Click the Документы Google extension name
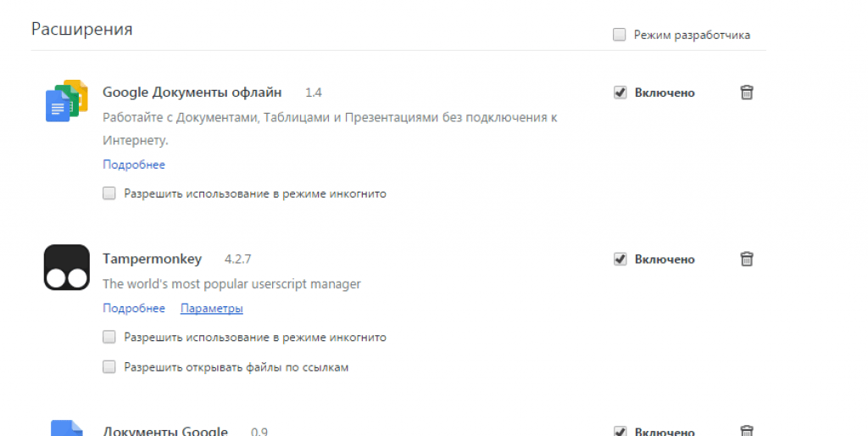868x436 pixels. pyautogui.click(x=165, y=430)
